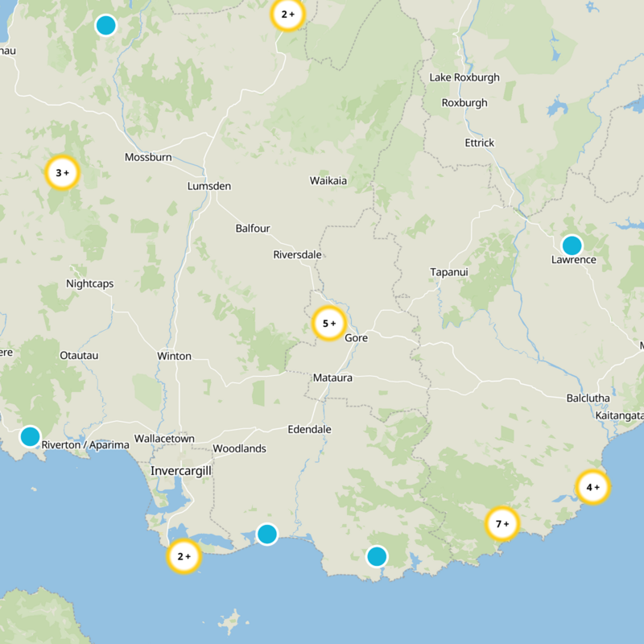Click the Woodlands label

tap(239, 448)
